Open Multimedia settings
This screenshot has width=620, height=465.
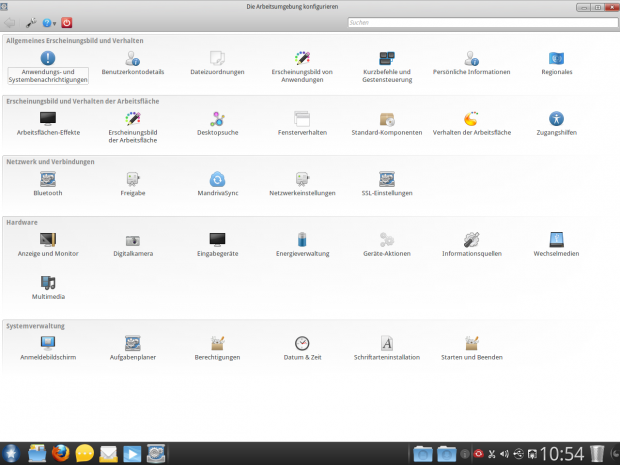[48, 287]
